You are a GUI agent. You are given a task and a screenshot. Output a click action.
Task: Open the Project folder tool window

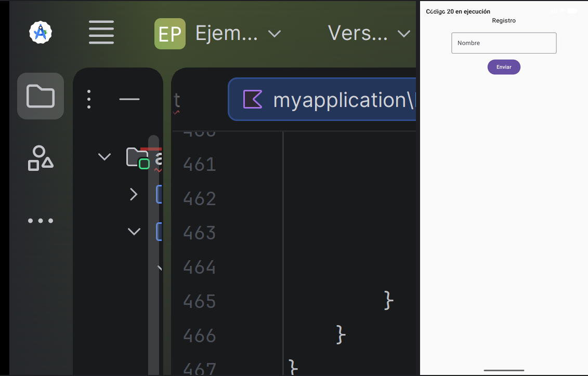tap(41, 96)
